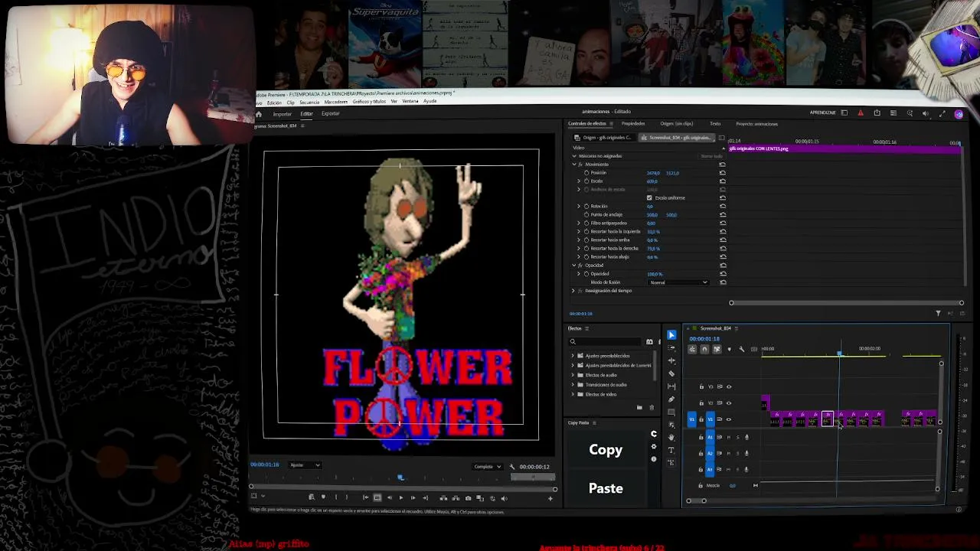This screenshot has height=551, width=980.
Task: Toggle Posición animation stopwatch
Action: (x=586, y=173)
